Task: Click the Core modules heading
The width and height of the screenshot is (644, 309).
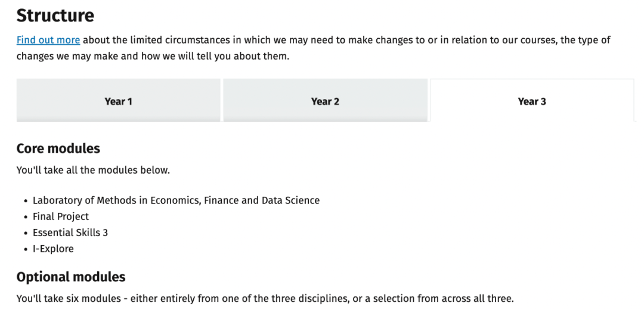Action: pyautogui.click(x=58, y=149)
